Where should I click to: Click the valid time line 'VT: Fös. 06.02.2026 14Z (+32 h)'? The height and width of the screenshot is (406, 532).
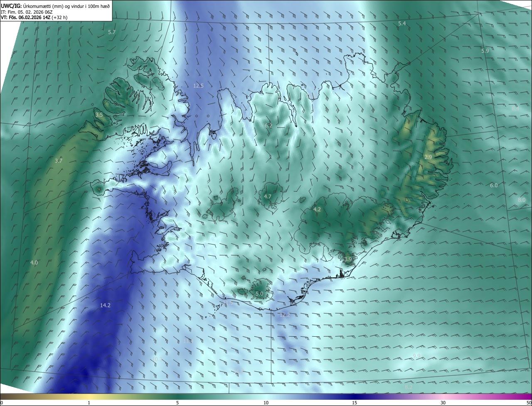click(x=34, y=17)
